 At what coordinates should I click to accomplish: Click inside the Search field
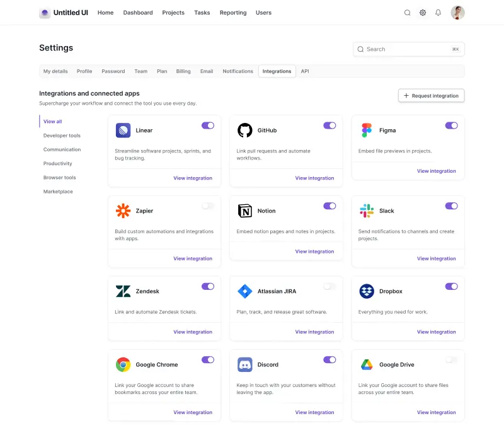(x=403, y=49)
